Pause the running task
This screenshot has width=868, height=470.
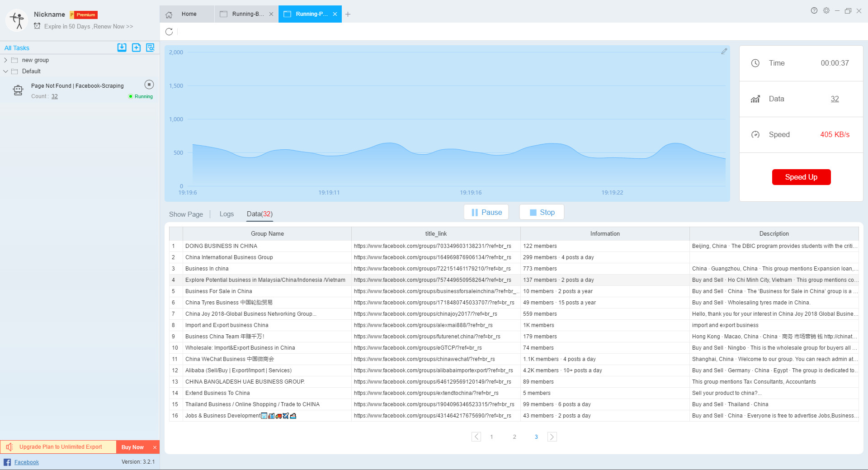486,212
